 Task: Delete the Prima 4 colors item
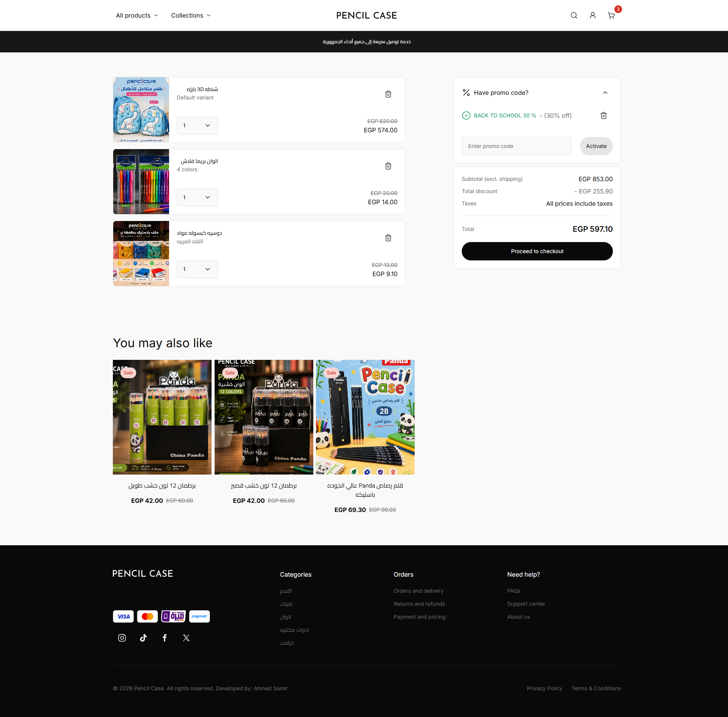click(388, 166)
